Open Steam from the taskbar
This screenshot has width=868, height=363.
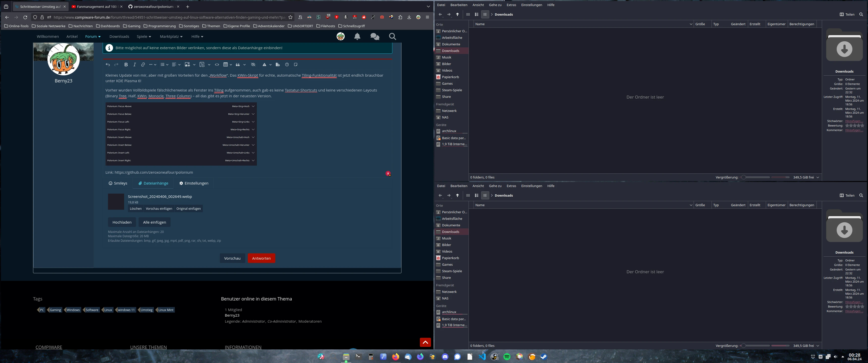[x=544, y=357]
